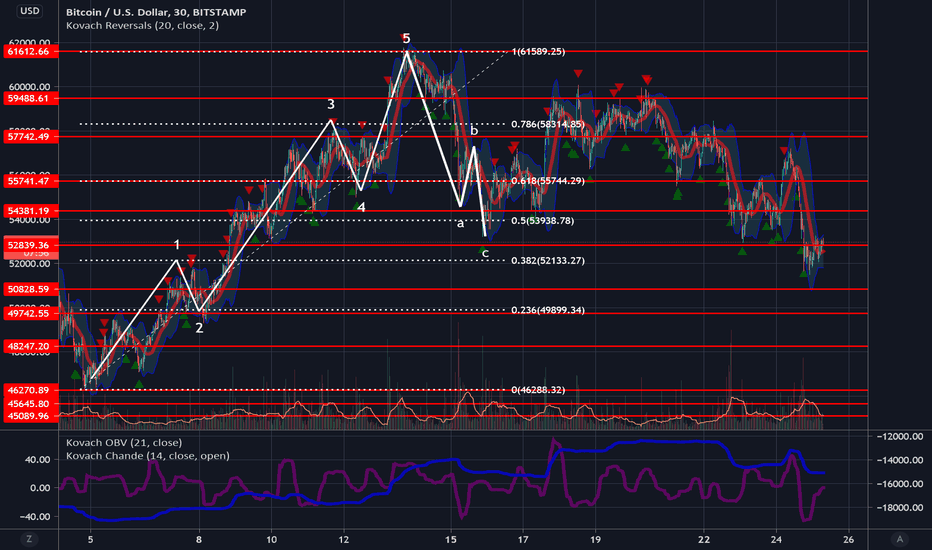Select the 50828.59 price label
The image size is (932, 550).
point(31,290)
